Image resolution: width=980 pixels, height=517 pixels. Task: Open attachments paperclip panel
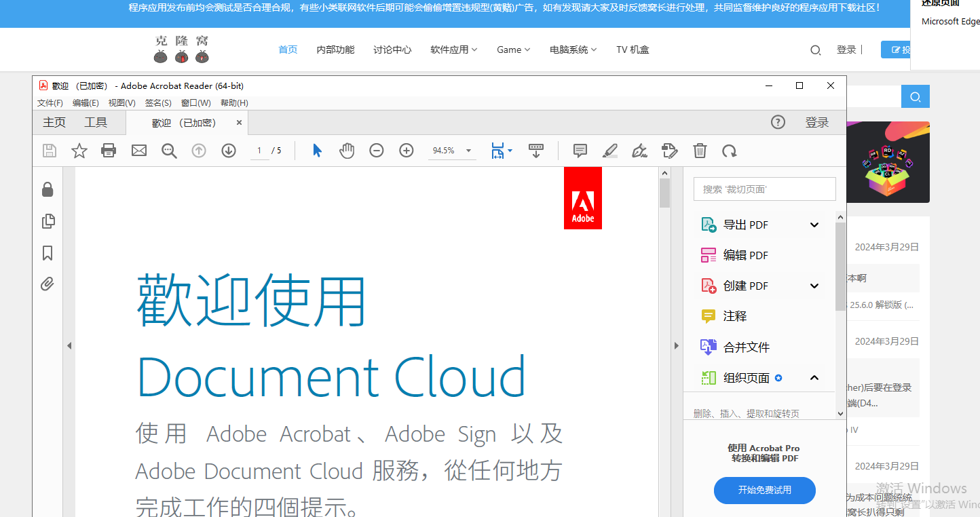48,284
